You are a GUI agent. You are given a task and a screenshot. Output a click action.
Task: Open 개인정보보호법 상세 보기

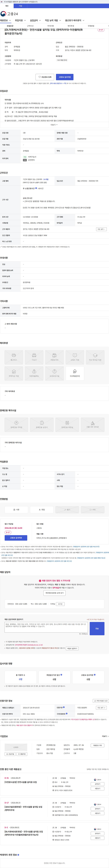point(54,593)
